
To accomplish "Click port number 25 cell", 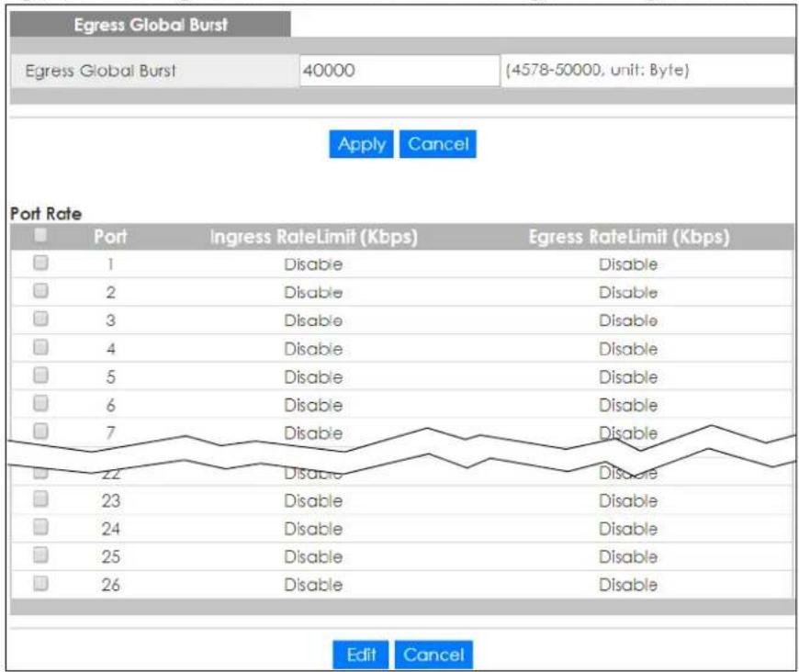I will [x=110, y=556].
